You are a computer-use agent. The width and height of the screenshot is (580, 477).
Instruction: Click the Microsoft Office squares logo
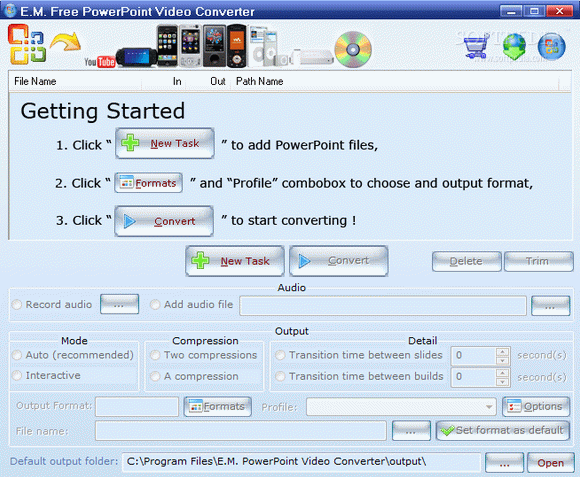pos(27,44)
